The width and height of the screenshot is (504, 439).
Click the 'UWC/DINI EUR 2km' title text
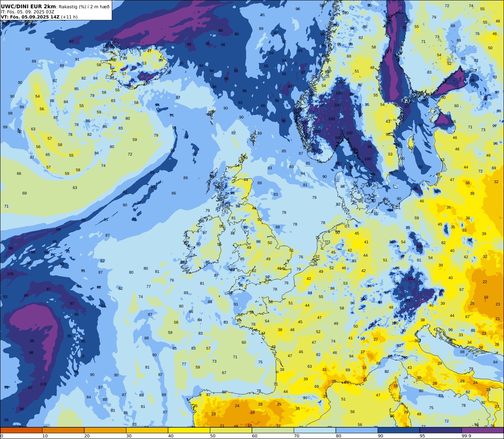[x=28, y=6]
